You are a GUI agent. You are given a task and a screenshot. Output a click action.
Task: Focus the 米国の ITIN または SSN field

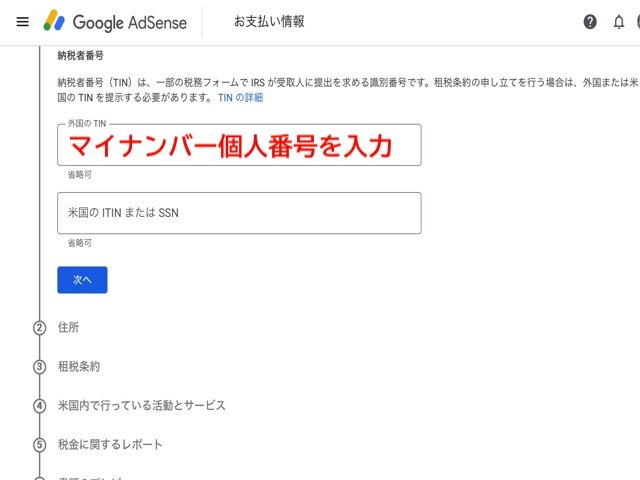coord(240,213)
